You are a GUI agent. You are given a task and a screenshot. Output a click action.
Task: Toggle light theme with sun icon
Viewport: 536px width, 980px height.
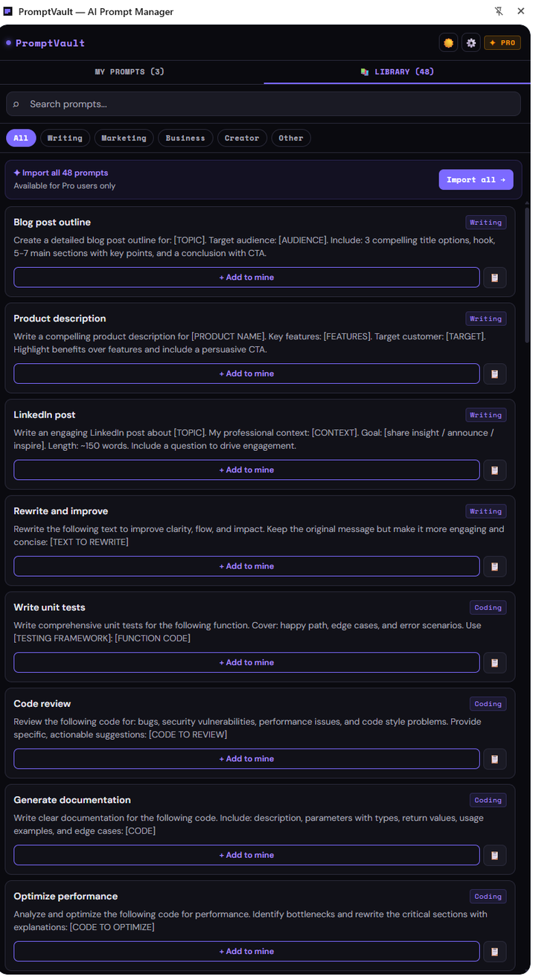pyautogui.click(x=448, y=43)
